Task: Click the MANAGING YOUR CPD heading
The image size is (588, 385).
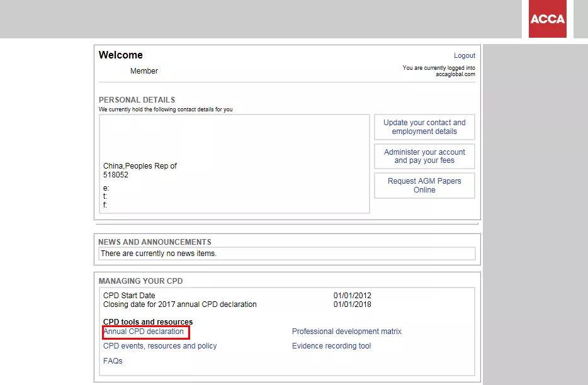Action: 140,281
